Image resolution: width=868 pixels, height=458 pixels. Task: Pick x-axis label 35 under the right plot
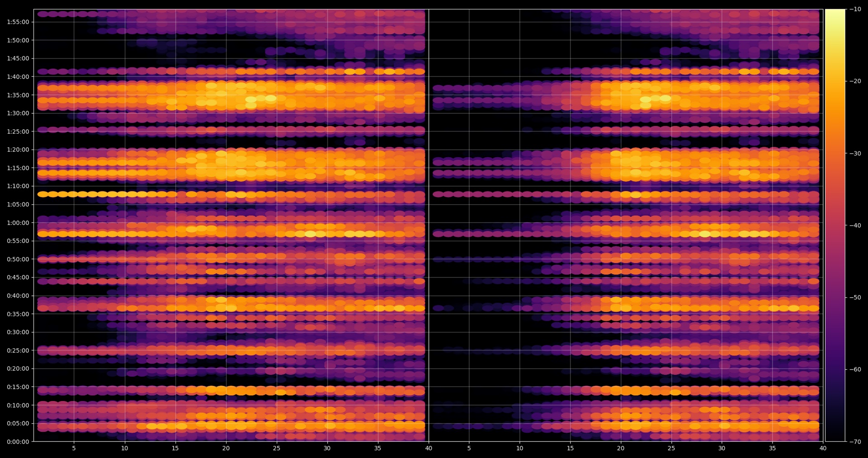pyautogui.click(x=773, y=448)
